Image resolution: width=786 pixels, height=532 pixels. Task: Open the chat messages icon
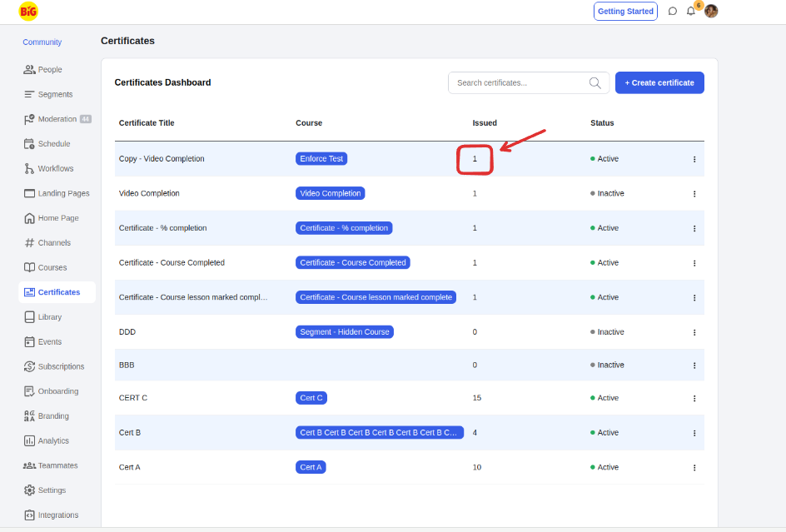(x=673, y=11)
